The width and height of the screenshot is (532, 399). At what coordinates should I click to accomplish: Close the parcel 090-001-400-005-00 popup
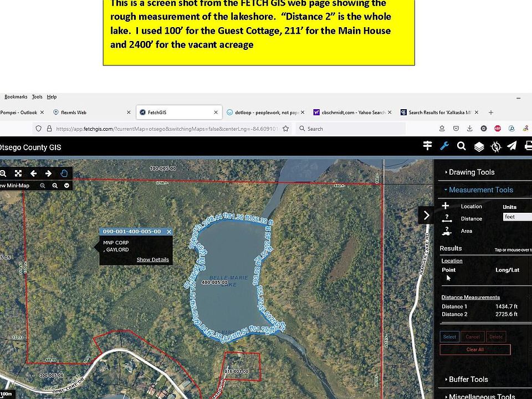pyautogui.click(x=169, y=232)
